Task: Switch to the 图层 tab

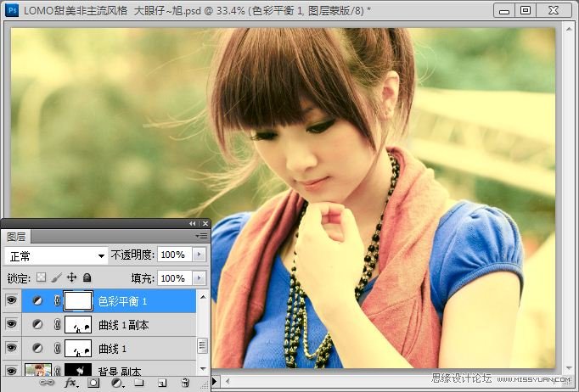Action: tap(16, 237)
